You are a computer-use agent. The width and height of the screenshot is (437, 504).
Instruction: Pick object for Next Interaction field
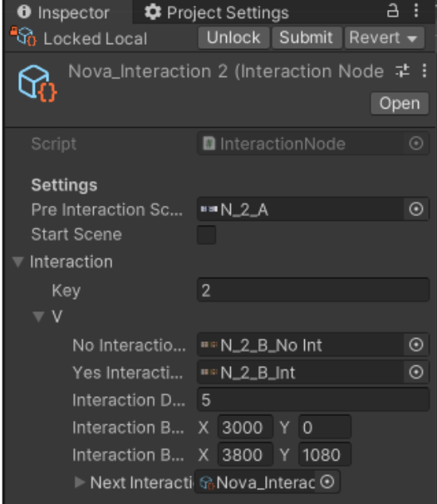pos(327,482)
